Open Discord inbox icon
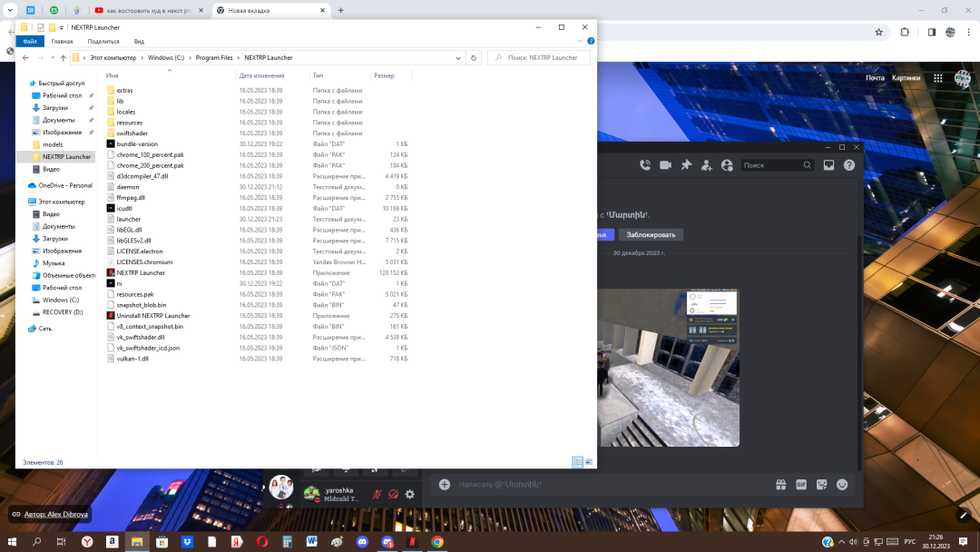This screenshot has height=552, width=980. click(x=828, y=165)
